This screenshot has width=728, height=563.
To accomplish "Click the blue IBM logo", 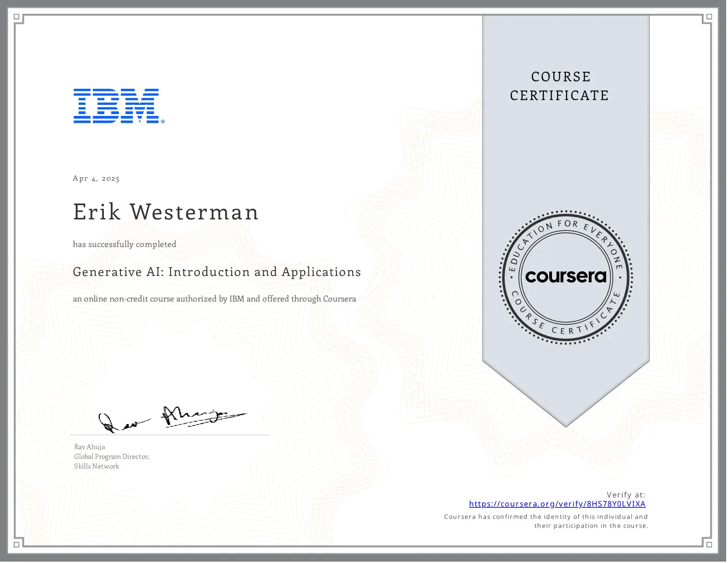I will [x=118, y=106].
